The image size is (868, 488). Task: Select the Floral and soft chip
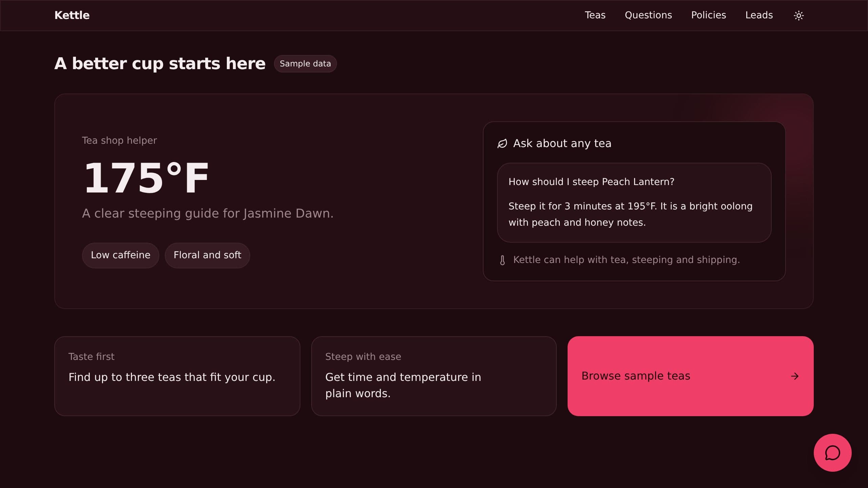coord(207,255)
